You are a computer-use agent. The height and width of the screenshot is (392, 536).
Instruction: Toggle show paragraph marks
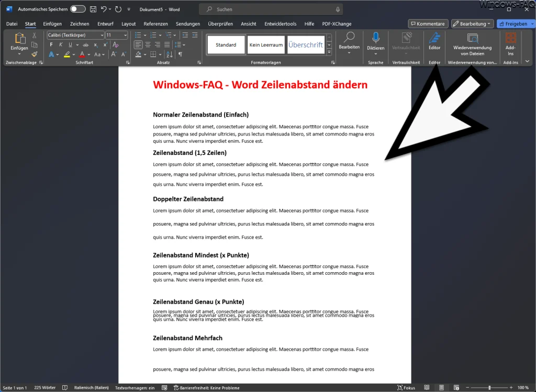[180, 54]
